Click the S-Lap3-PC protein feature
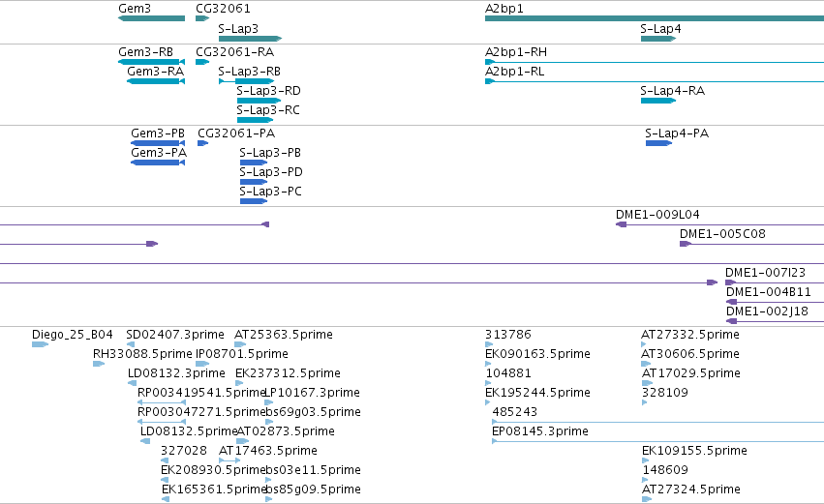The height and width of the screenshot is (504, 824). click(x=254, y=201)
